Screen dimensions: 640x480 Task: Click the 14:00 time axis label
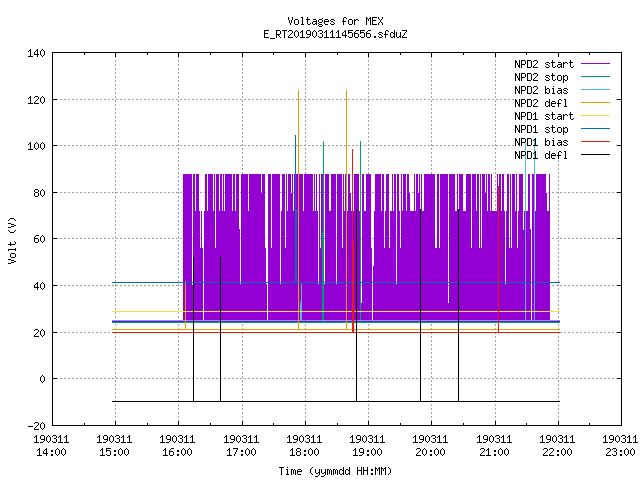pos(51,452)
